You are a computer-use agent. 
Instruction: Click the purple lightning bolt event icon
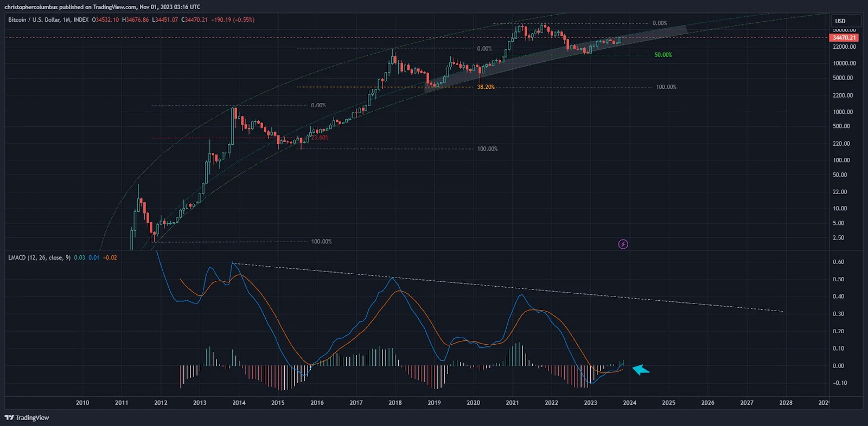(623, 244)
